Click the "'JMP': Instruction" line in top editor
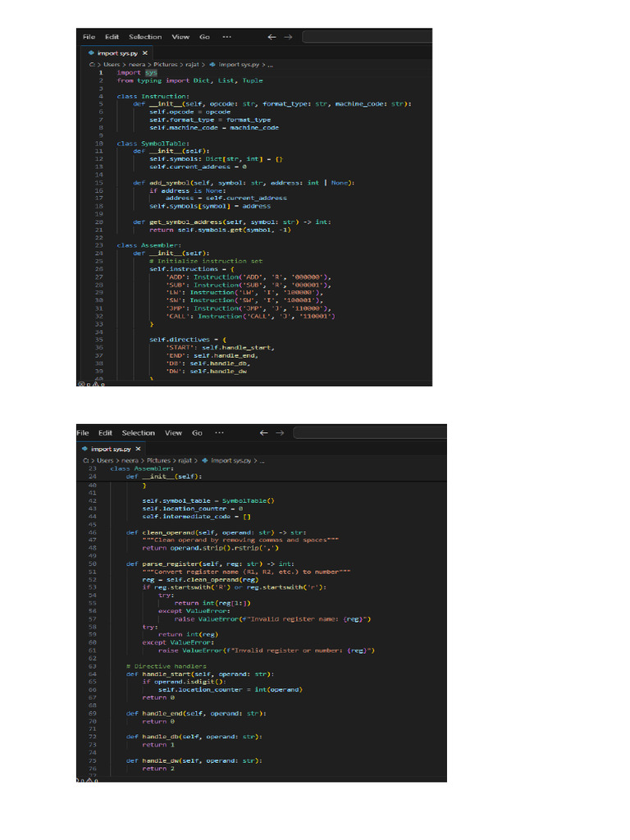 (x=248, y=308)
